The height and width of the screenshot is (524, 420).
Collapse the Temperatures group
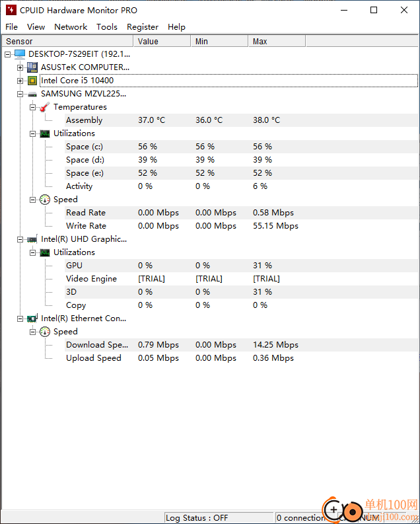(x=33, y=107)
